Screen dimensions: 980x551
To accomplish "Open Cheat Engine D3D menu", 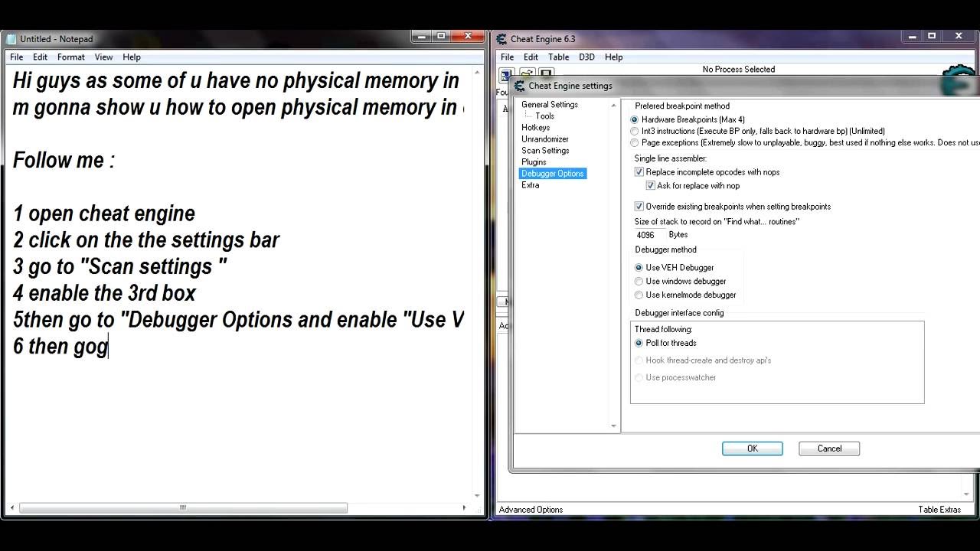I will (x=586, y=57).
